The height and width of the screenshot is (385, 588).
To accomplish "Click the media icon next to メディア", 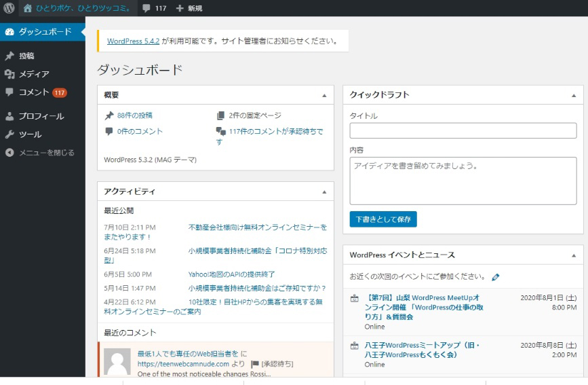I will pos(9,74).
